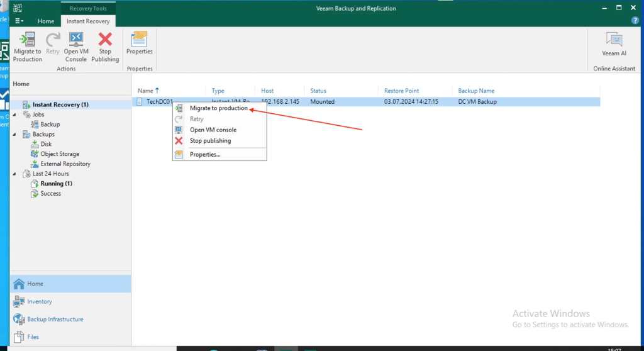Screen dimensions: 644x351
Task: Sort by Restore Point column header
Action: pyautogui.click(x=402, y=91)
